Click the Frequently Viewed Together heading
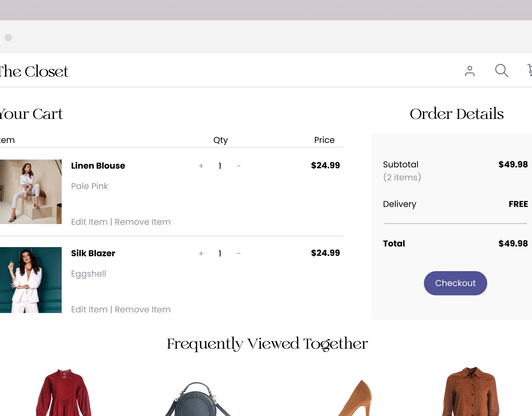 [267, 344]
